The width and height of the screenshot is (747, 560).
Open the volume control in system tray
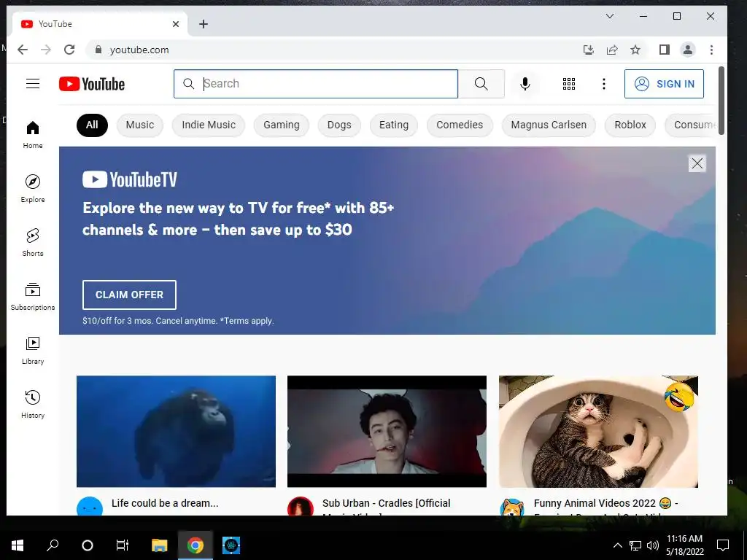tap(653, 545)
